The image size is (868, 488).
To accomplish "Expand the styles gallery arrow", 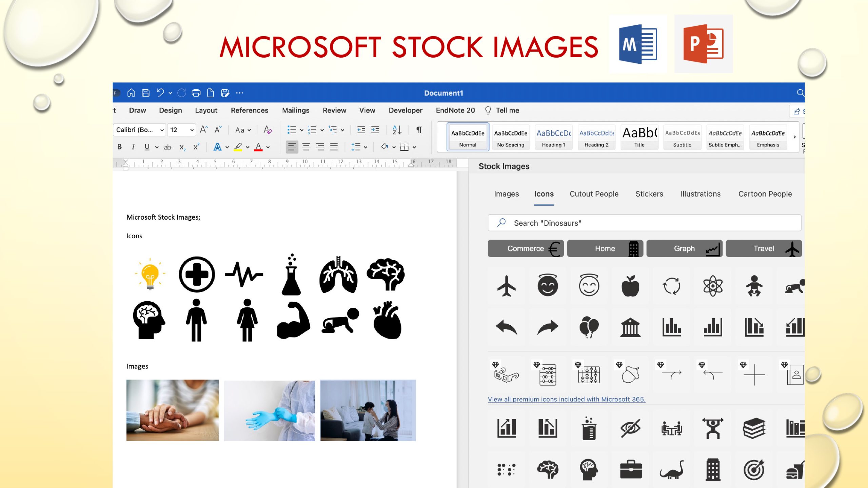I will pos(794,137).
